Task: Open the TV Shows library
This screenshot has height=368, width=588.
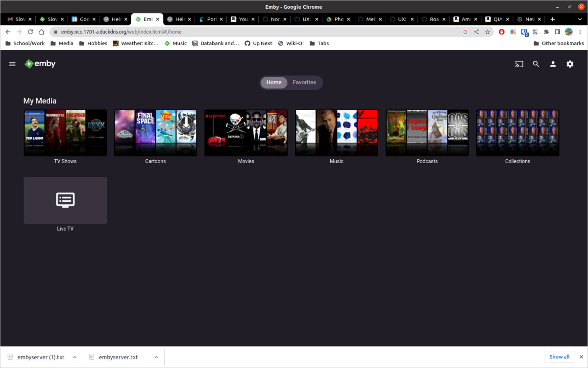Action: [x=65, y=133]
